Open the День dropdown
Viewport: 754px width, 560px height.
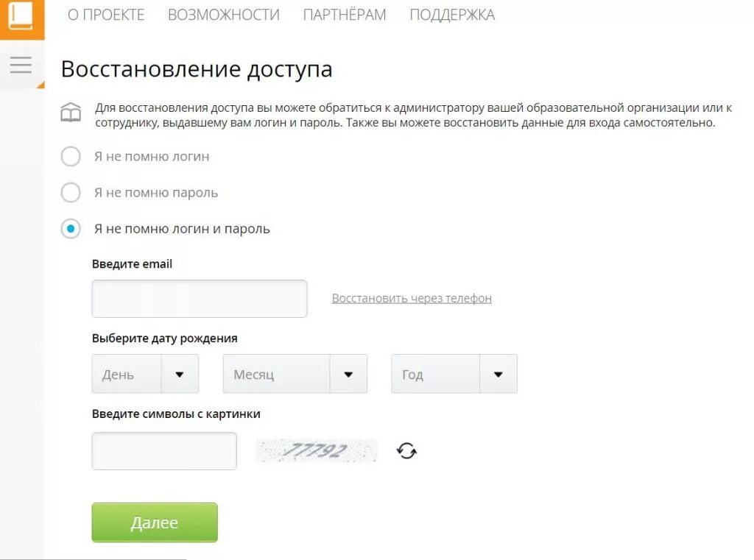click(145, 374)
